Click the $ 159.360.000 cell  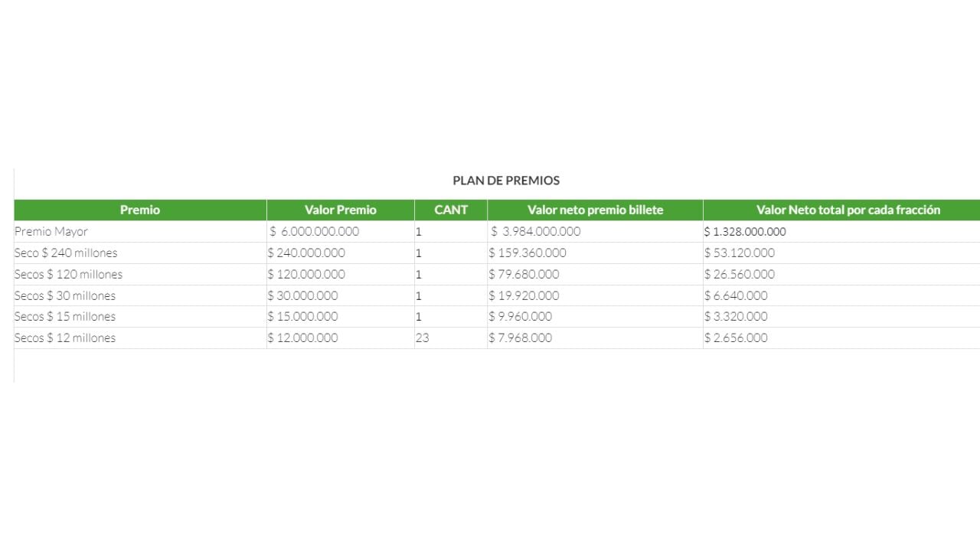click(x=528, y=253)
